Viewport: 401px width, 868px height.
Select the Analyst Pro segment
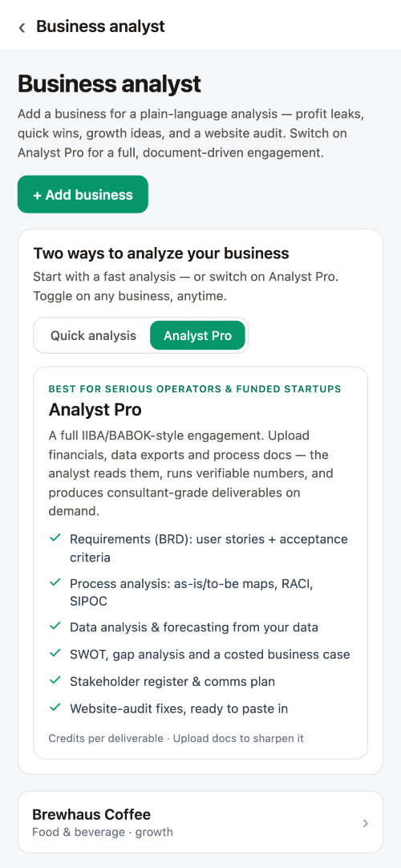pyautogui.click(x=197, y=335)
